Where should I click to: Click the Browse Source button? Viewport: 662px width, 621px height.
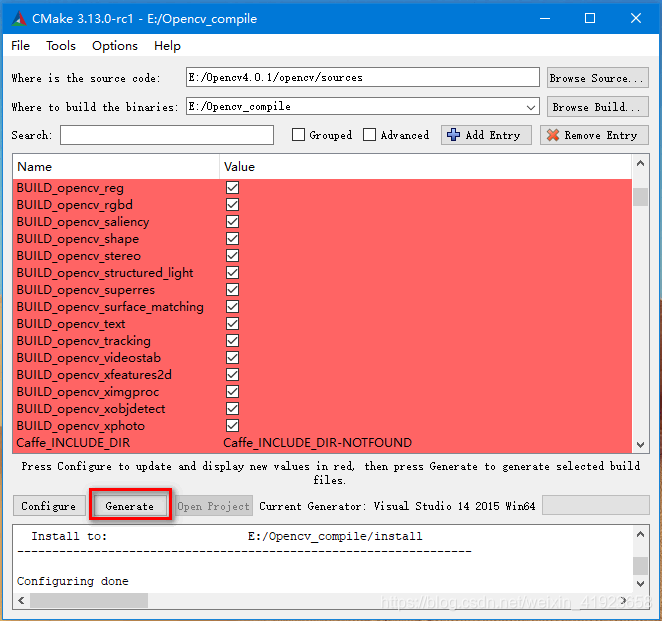coord(597,78)
